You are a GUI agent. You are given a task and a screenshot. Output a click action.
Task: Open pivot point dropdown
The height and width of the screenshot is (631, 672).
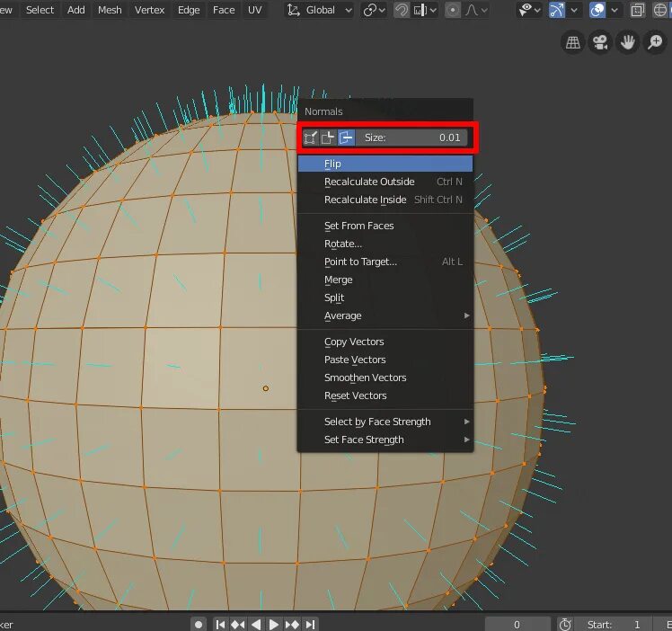(374, 10)
